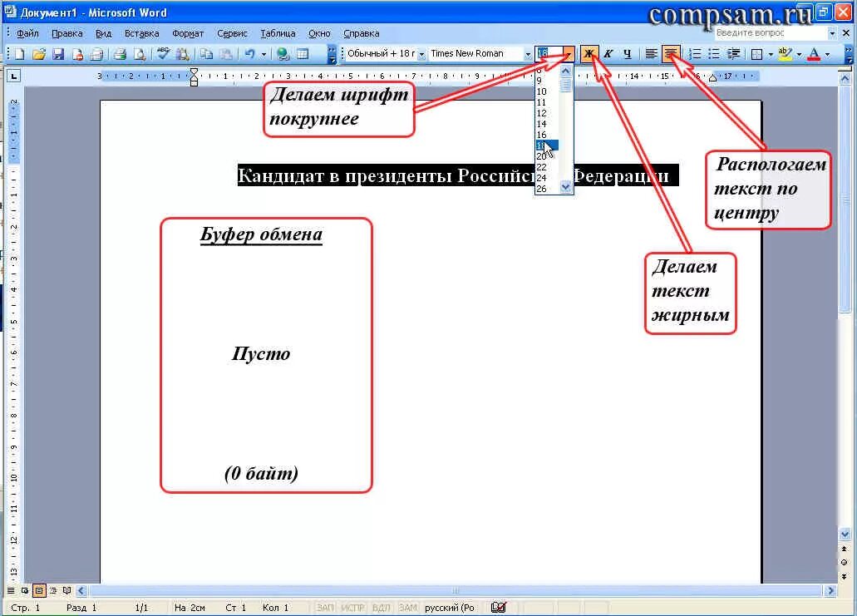Click the right indent ruler marker
Image resolution: width=857 pixels, height=616 pixels.
tap(712, 79)
